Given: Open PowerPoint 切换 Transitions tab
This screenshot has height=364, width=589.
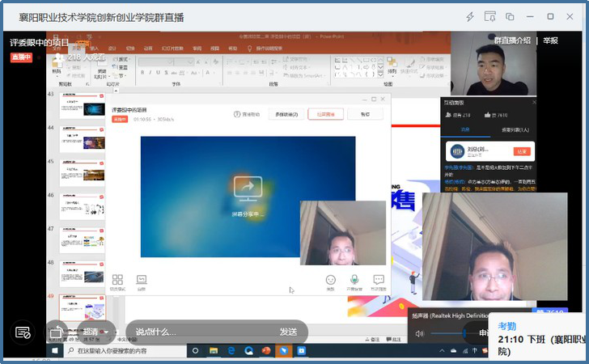Looking at the screenshot, I should click(130, 49).
